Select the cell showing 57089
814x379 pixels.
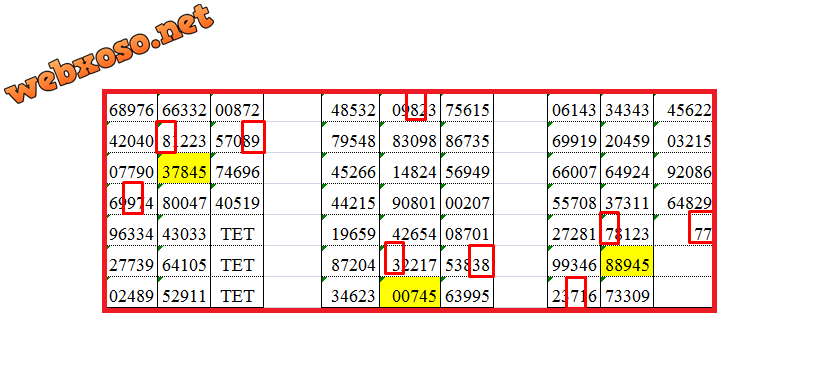(237, 138)
